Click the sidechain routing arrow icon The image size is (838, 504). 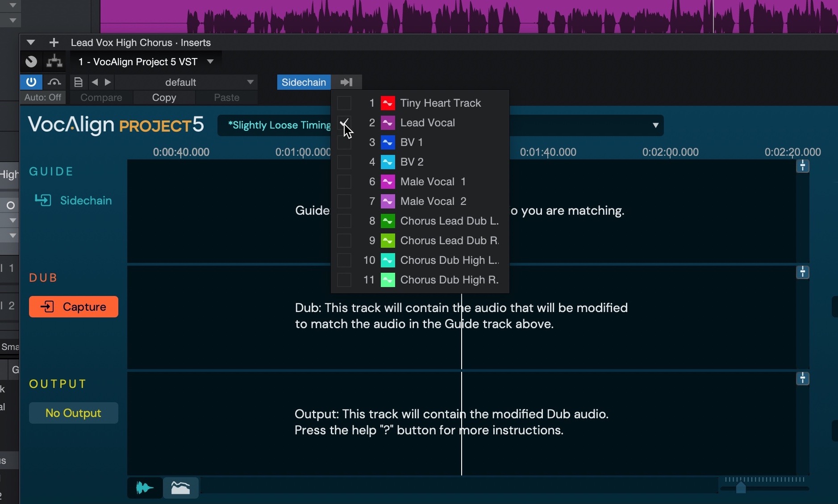coord(346,82)
